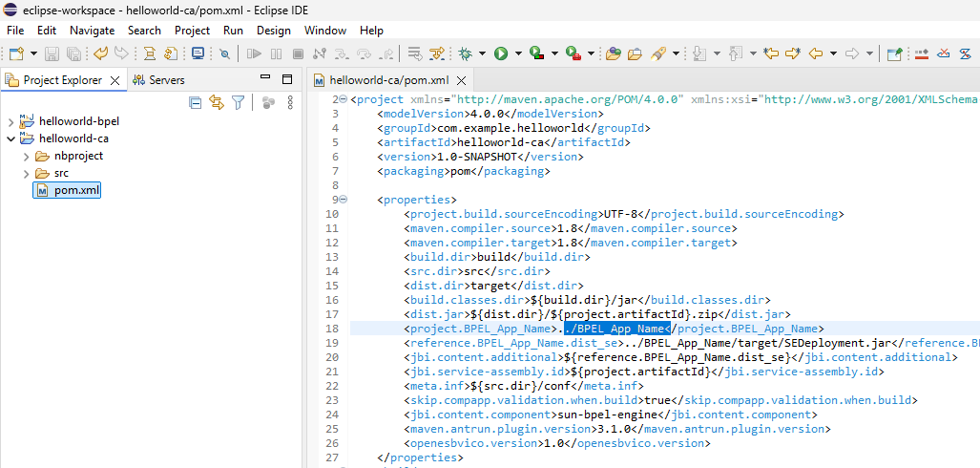Click the New wizard toolbar icon
This screenshot has width=980, height=468.
click(x=16, y=53)
